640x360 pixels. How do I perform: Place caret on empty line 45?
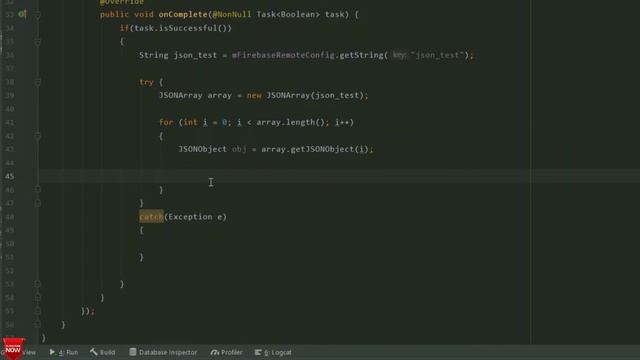339,176
